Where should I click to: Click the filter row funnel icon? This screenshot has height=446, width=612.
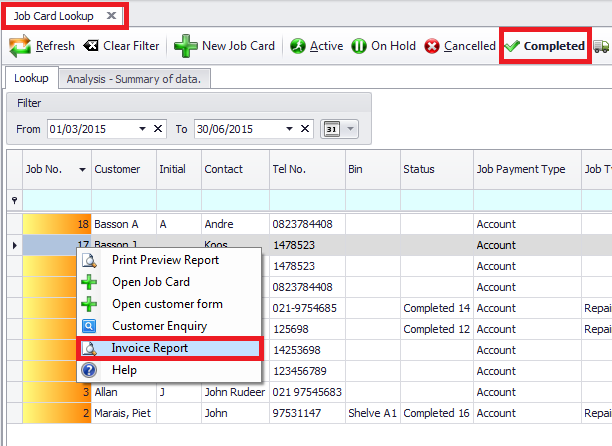coord(14,201)
